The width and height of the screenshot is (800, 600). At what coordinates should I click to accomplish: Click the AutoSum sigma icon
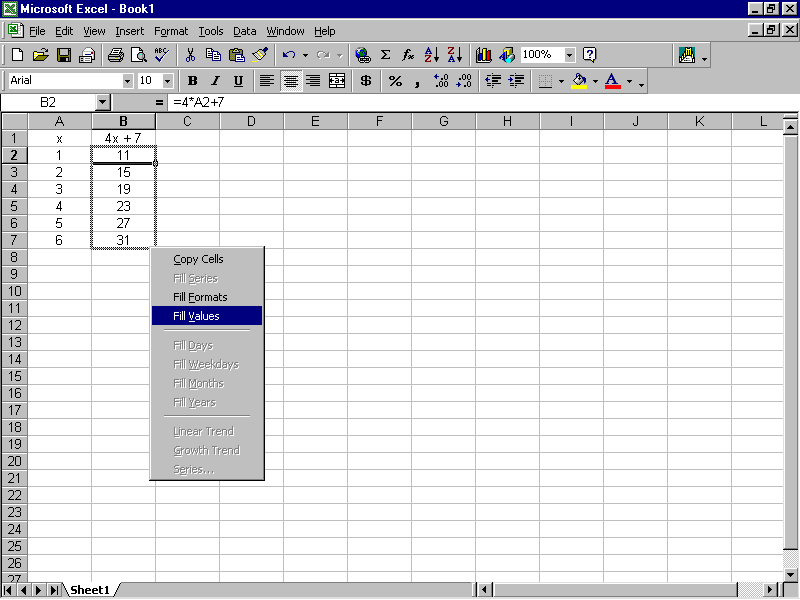(x=386, y=55)
